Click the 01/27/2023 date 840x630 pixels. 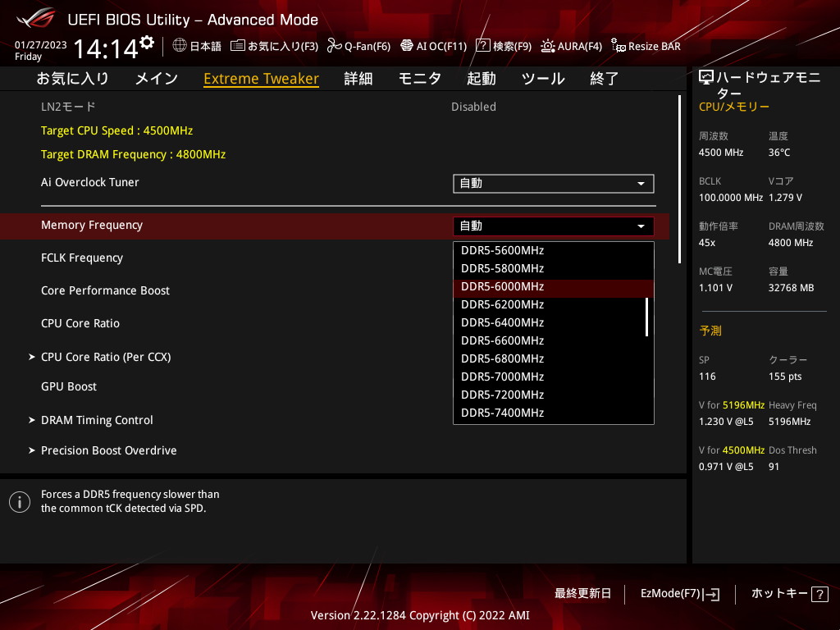[x=41, y=45]
